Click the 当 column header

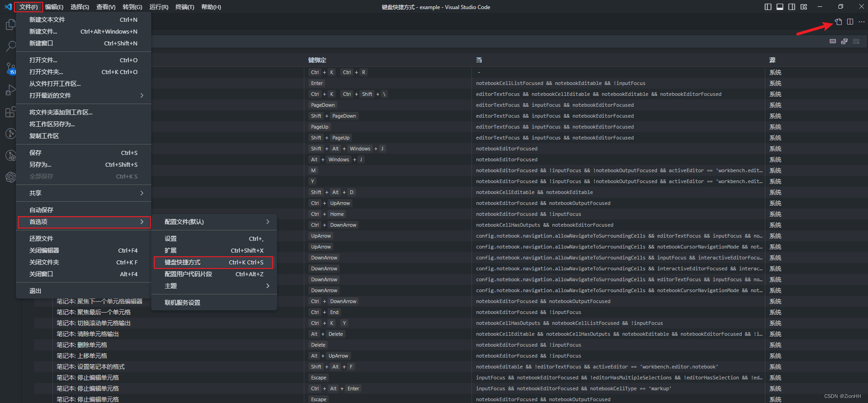click(x=479, y=60)
